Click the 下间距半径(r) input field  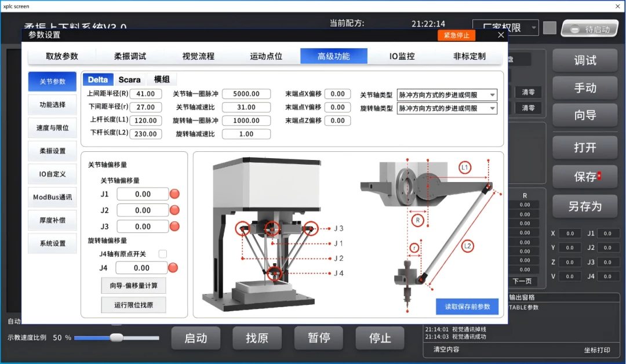[145, 107]
